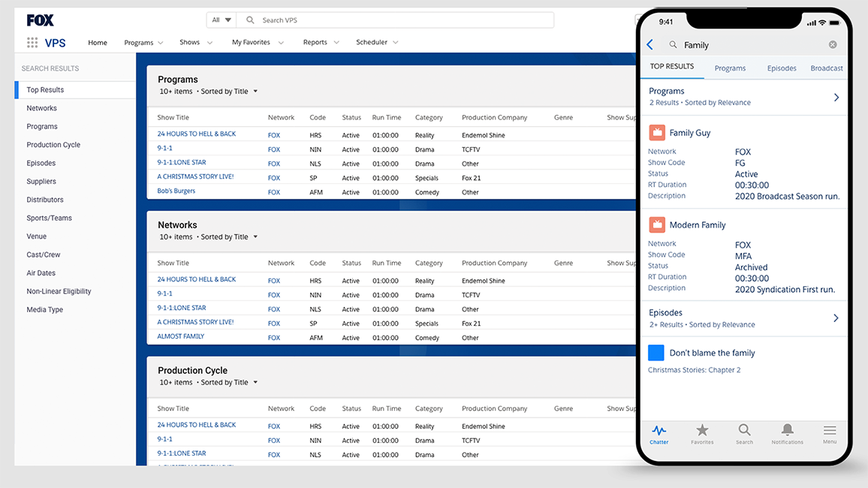The height and width of the screenshot is (488, 868).
Task: Tap the blue Don't blame the family thumbnail
Action: point(656,352)
